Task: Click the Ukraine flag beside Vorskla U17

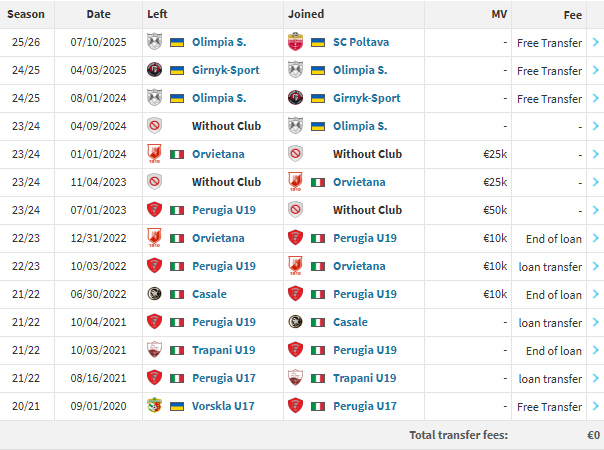Action: coord(177,406)
